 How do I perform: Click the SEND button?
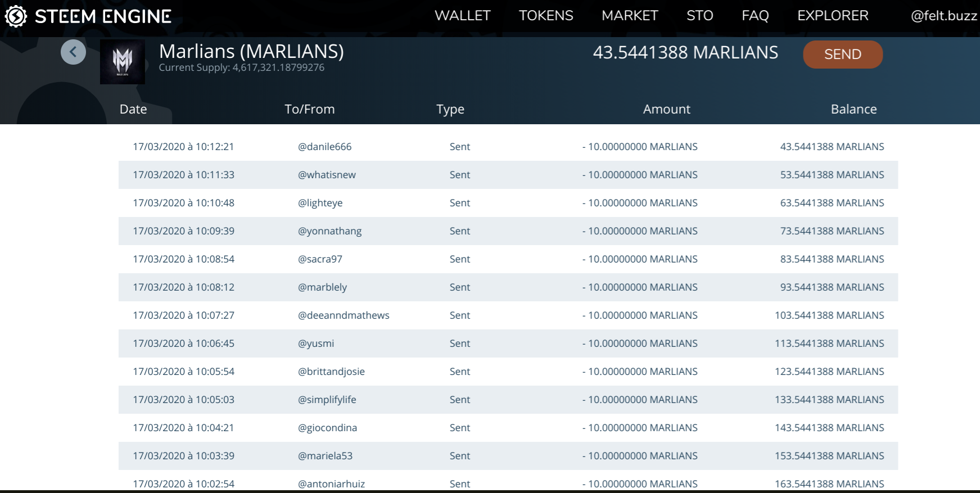click(x=843, y=55)
